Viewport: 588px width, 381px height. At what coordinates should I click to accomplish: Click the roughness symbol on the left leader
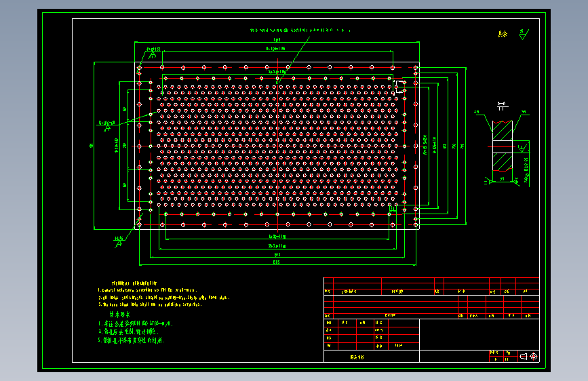pos(107,128)
